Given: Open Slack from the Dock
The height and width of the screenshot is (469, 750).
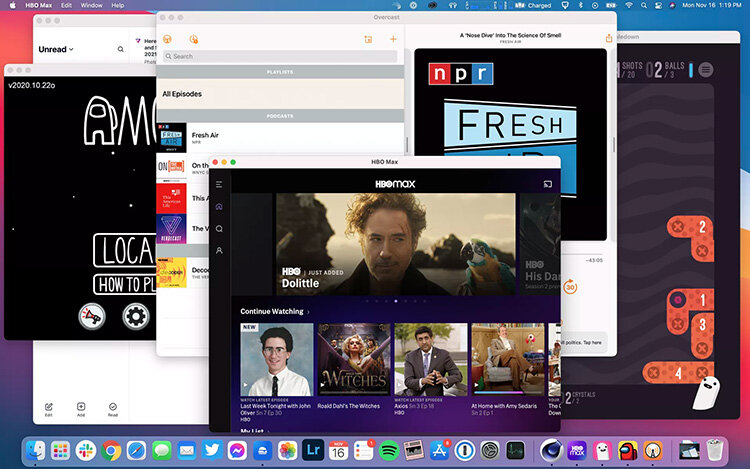Looking at the screenshot, I should [86, 450].
